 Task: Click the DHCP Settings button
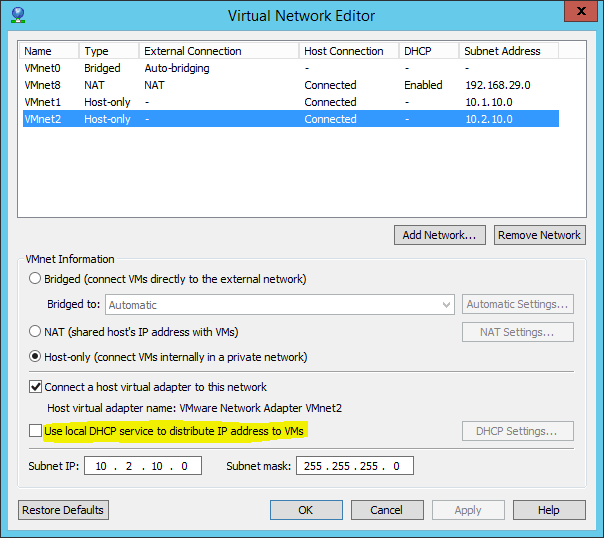518,431
